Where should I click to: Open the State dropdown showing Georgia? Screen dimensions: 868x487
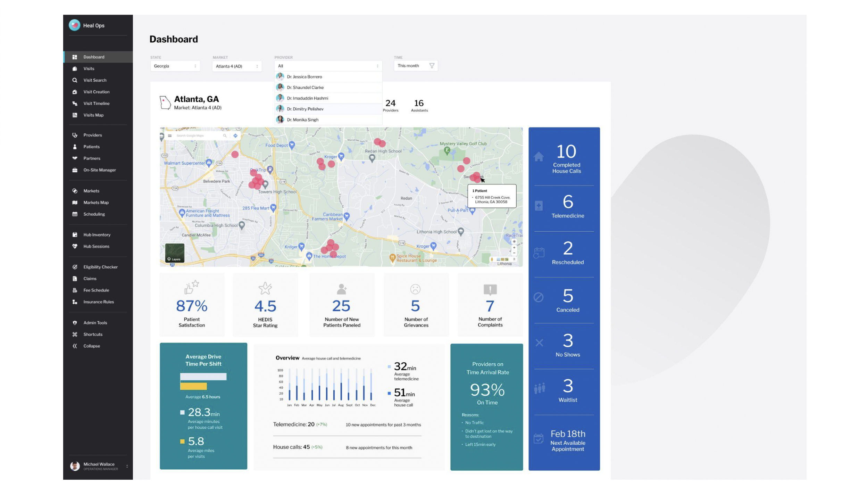point(175,66)
